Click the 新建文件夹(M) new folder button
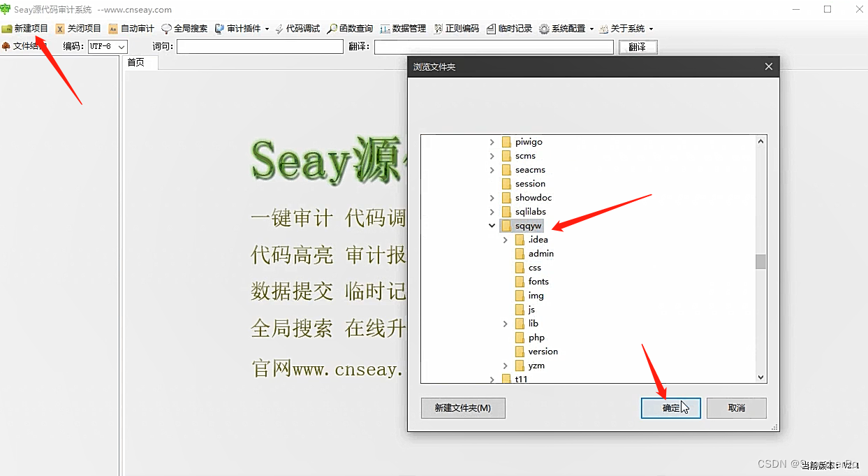Image resolution: width=868 pixels, height=476 pixels. 463,408
